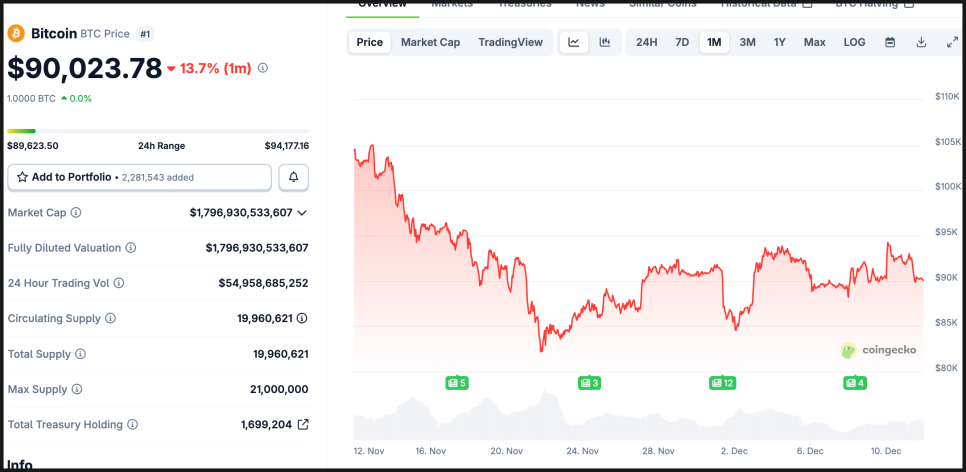Switch to TradingView chart tab
The height and width of the screenshot is (472, 966).
510,42
